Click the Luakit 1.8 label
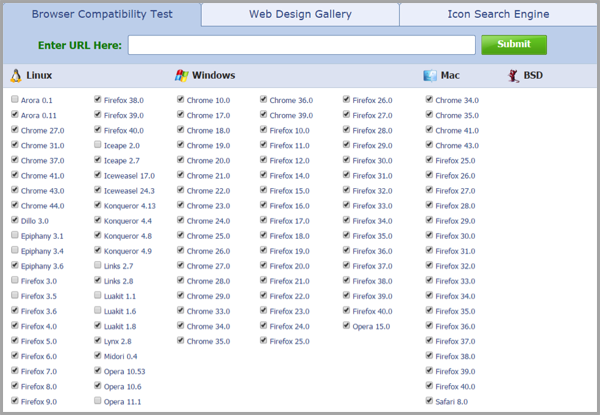 120,327
